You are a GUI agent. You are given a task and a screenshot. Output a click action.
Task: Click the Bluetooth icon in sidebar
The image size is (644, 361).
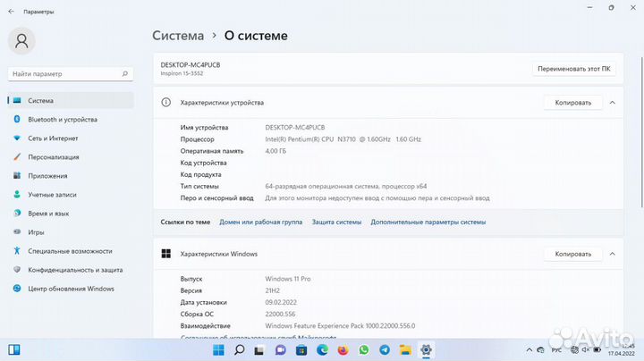[17, 119]
